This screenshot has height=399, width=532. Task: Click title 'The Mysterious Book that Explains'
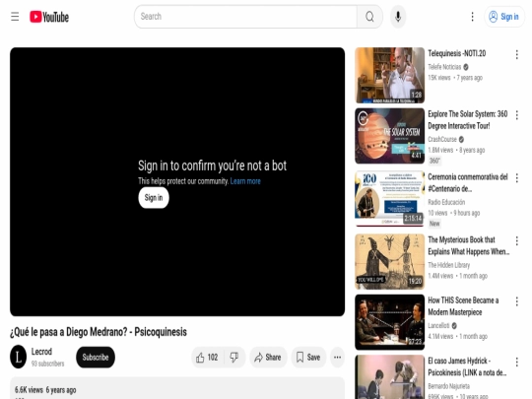[468, 245]
